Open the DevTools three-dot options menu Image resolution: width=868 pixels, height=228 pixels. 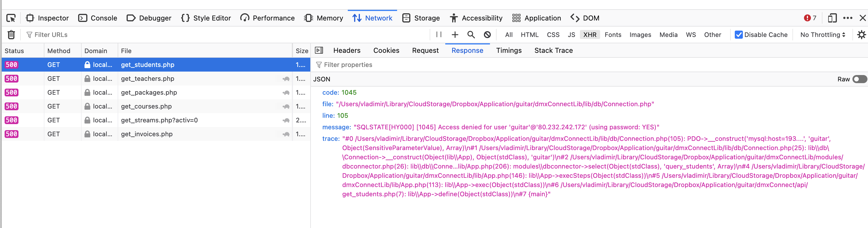[848, 18]
